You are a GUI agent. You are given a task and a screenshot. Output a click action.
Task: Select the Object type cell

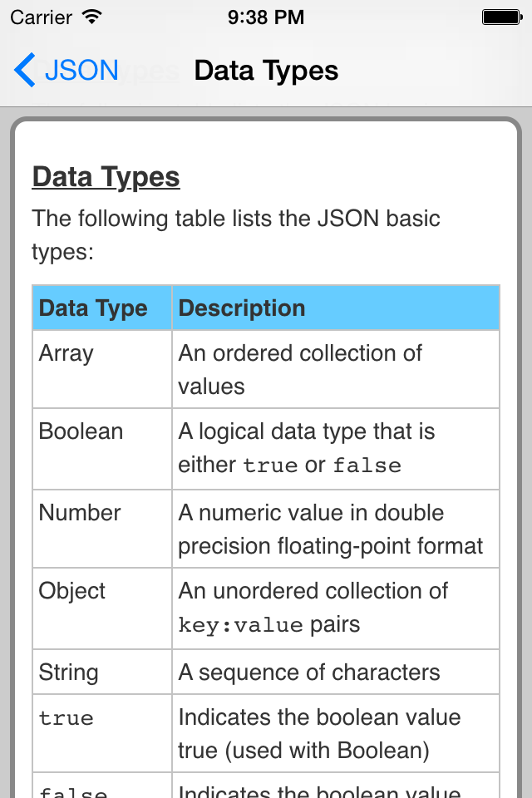[x=72, y=591]
